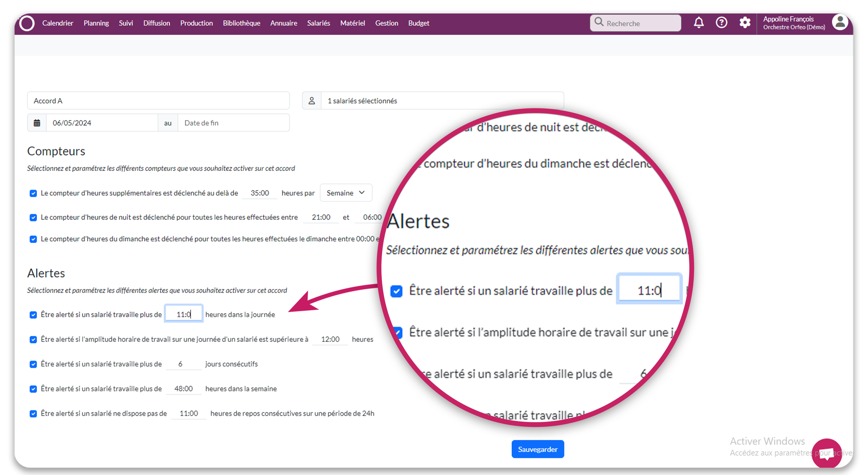Toggle the heures de nuit counter checkbox
Viewport: 868px width, 475px height.
(33, 217)
